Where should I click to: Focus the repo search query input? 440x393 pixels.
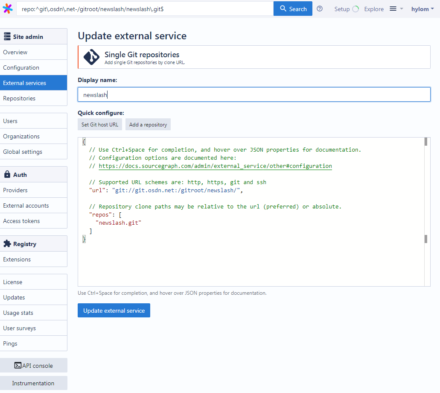(x=145, y=9)
